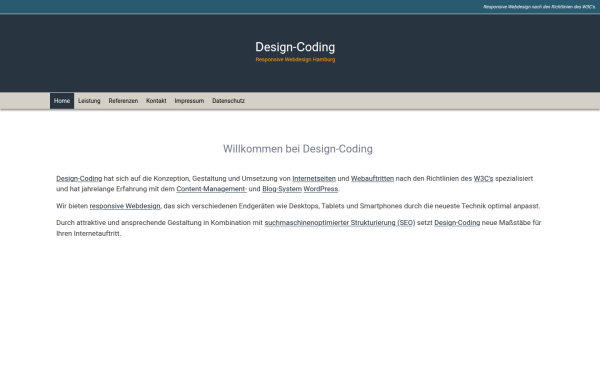The image size is (600, 375).
Task: Select Kontakt in the navigation bar
Action: pos(156,101)
